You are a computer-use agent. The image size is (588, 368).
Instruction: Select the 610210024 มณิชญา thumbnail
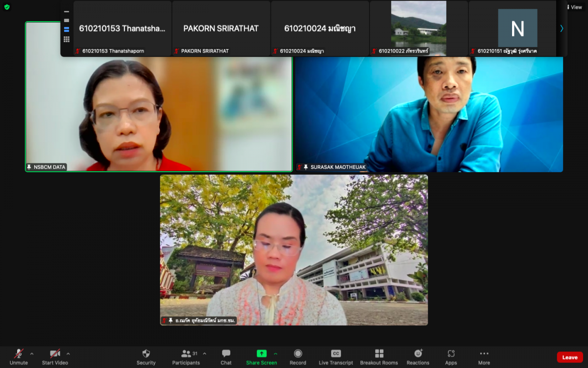(320, 28)
